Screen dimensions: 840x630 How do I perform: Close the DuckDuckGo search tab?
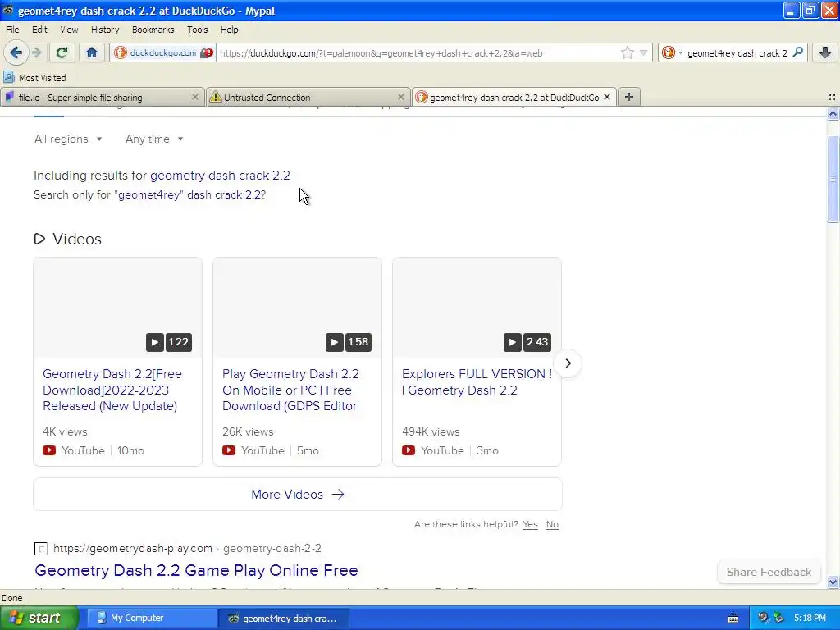tap(607, 97)
